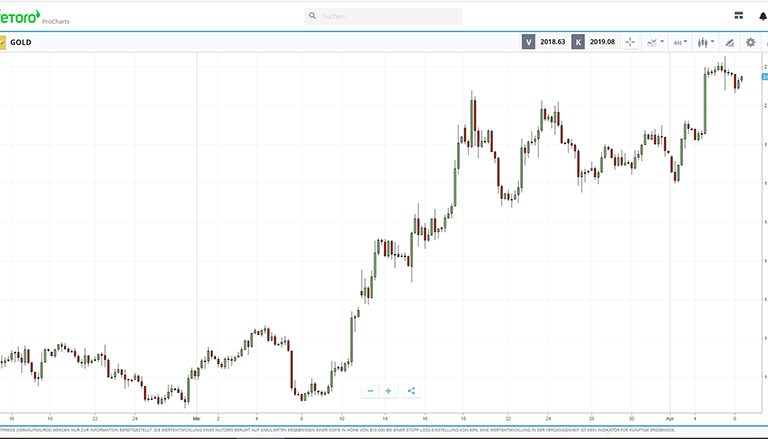Click the chart layout grid icon

pos(738,16)
